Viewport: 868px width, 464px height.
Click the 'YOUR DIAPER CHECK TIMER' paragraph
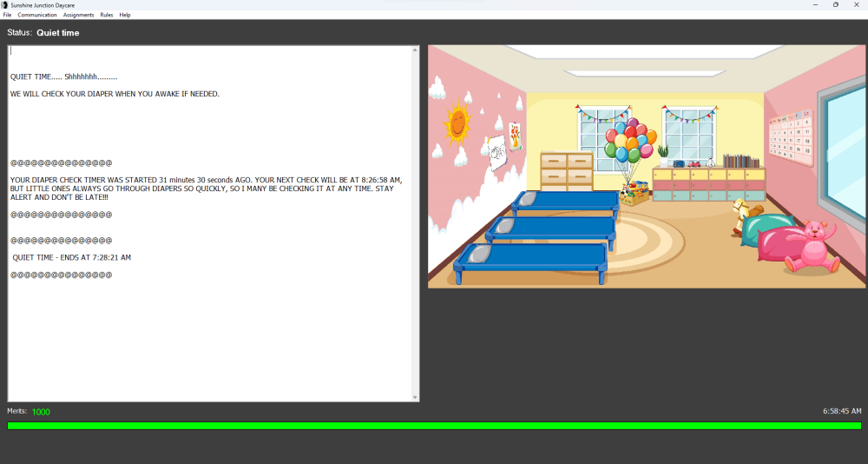click(x=206, y=189)
